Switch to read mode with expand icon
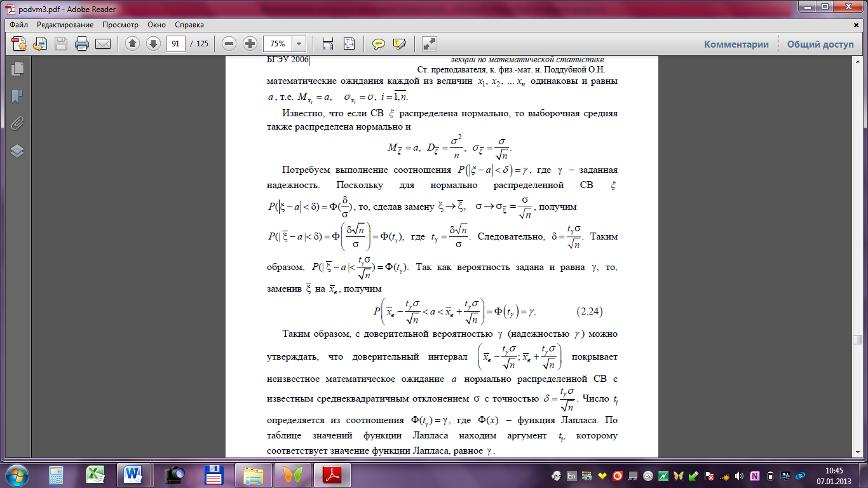 (430, 44)
